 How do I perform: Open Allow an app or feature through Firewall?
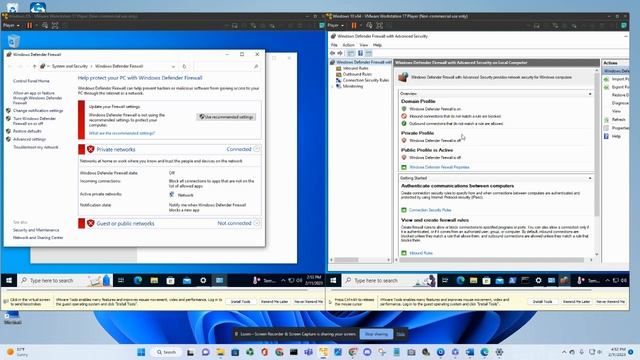(37, 98)
